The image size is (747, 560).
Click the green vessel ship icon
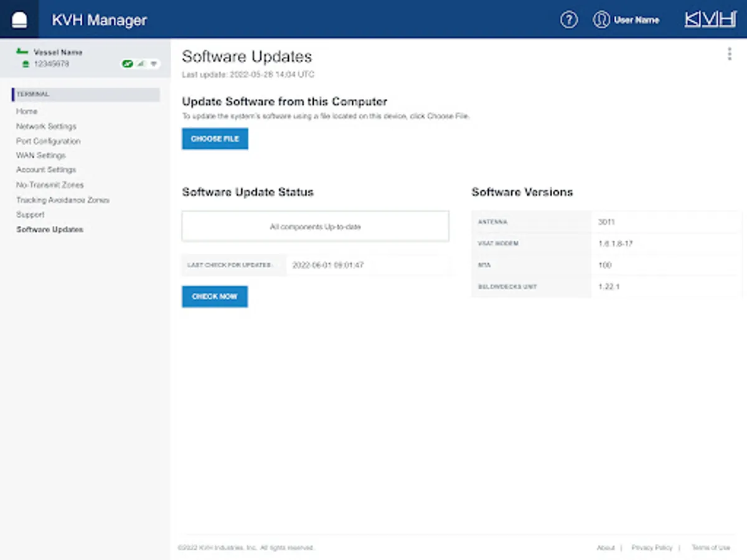coord(22,52)
